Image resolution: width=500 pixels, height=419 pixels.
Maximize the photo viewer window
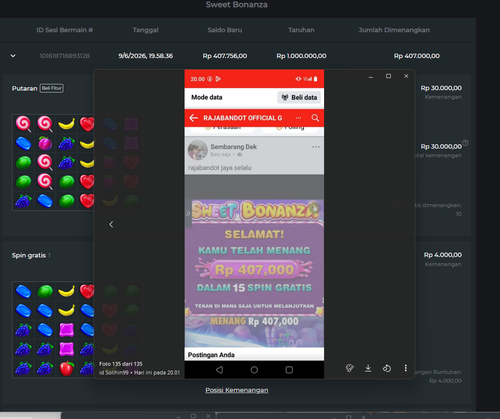(x=388, y=76)
